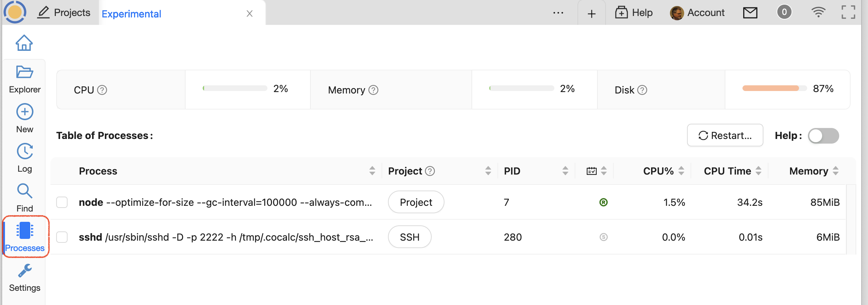Switch to the Experimental project tab
This screenshot has height=305, width=868.
coord(132,14)
